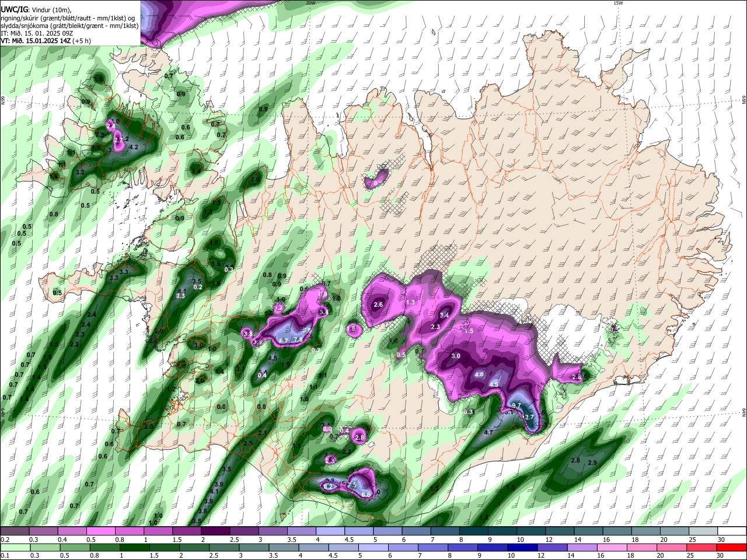Select the dusky purple 0.2 swatch in the top legend row

point(15,531)
